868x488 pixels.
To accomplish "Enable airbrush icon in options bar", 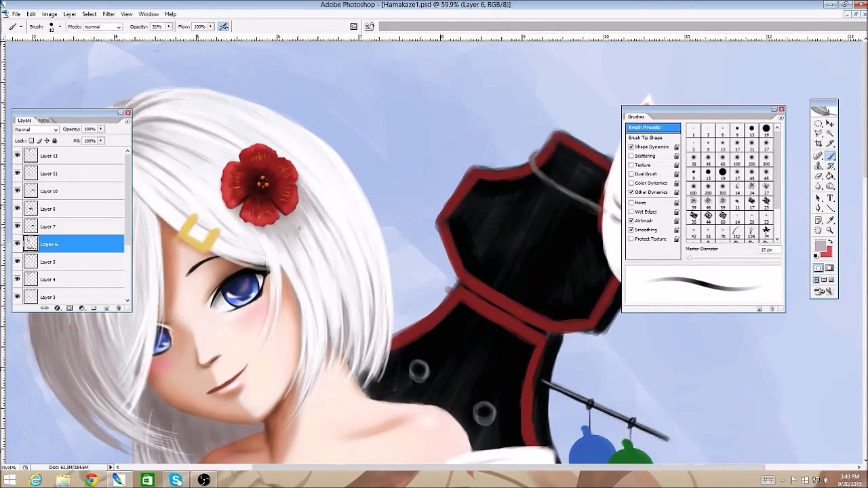I will [x=223, y=26].
